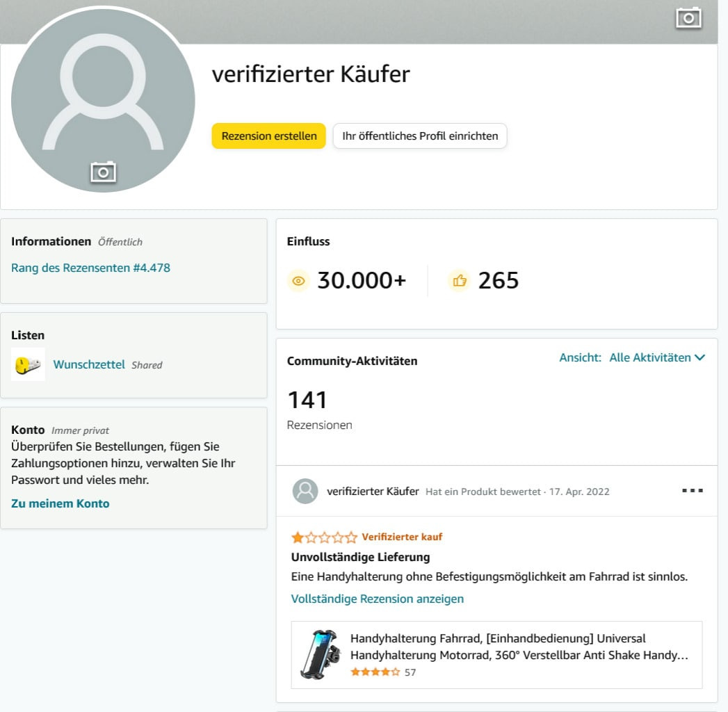Click the profile picture camera icon

pos(103,172)
